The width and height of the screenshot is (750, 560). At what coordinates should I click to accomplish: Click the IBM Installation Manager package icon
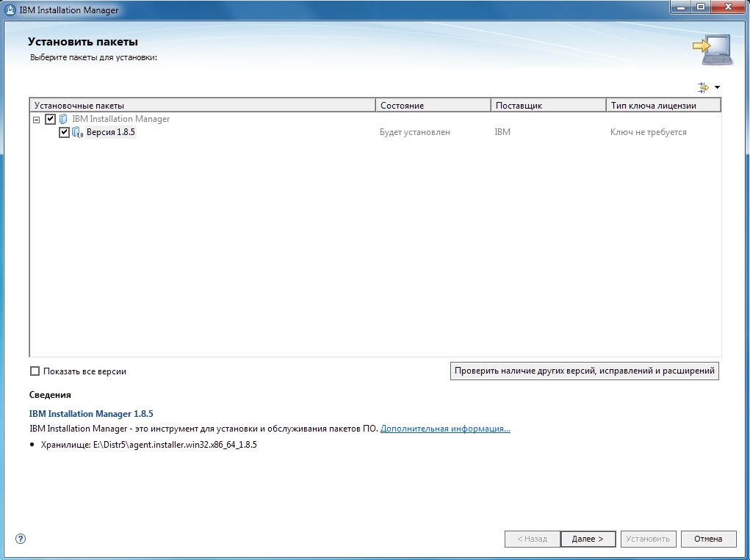pyautogui.click(x=63, y=119)
